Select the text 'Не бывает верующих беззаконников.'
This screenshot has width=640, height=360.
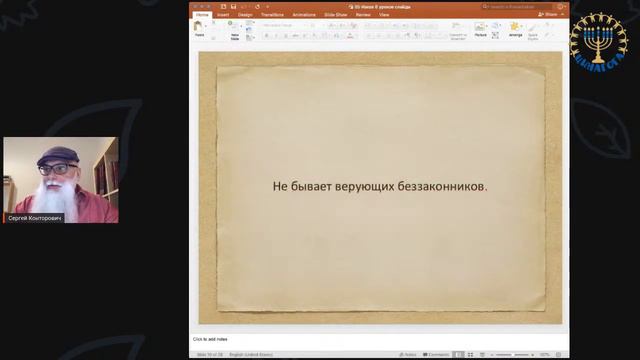tap(380, 187)
